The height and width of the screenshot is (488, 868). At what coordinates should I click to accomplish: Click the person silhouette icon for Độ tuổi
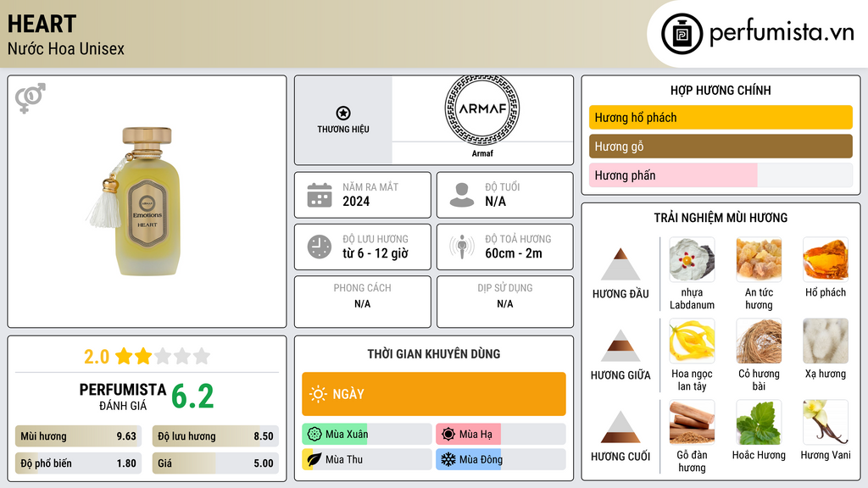[x=462, y=195]
